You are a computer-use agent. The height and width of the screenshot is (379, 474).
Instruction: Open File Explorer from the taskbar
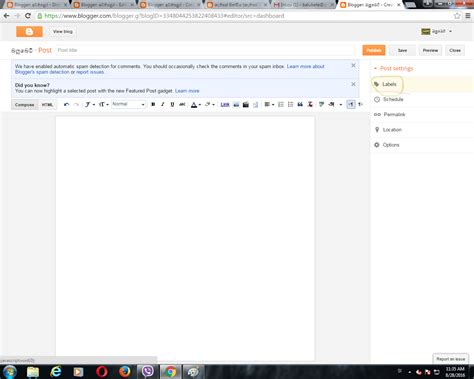33,371
